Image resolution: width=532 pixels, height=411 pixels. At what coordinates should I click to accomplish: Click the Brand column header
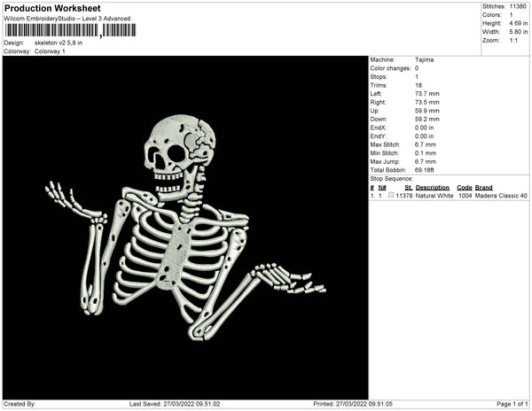coord(483,188)
